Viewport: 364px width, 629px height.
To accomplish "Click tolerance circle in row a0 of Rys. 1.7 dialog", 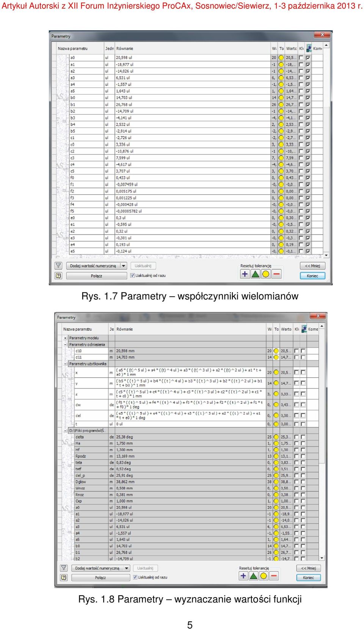I will point(281,58).
